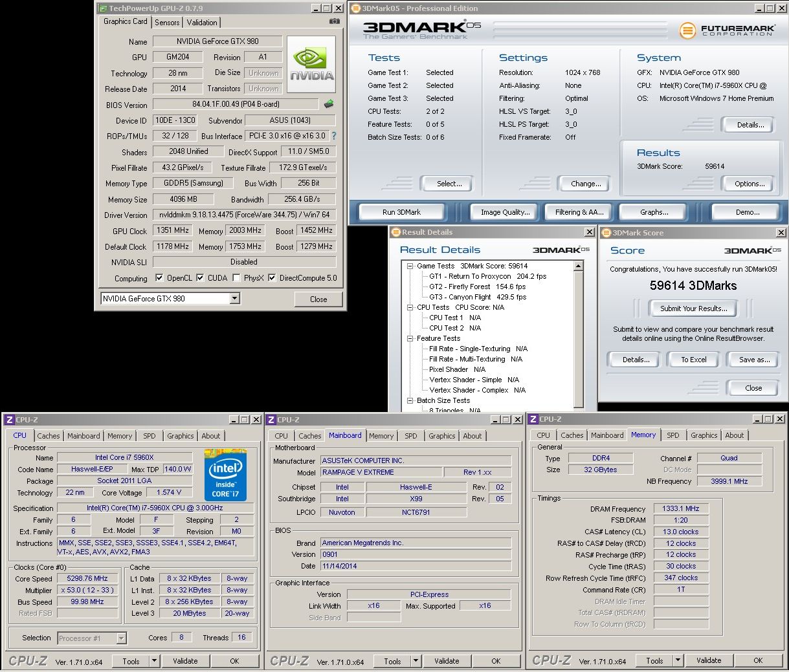Click the Z icon of the CPU-Z Memory window
The width and height of the screenshot is (789, 672).
(534, 419)
